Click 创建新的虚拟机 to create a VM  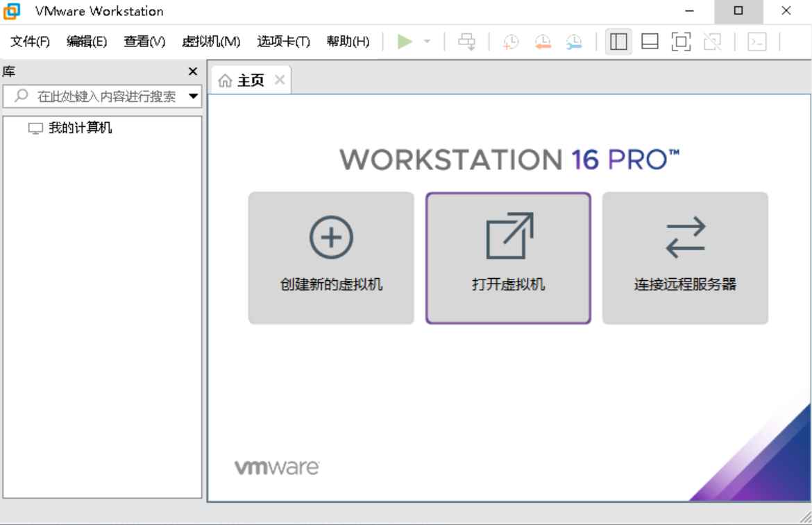330,257
